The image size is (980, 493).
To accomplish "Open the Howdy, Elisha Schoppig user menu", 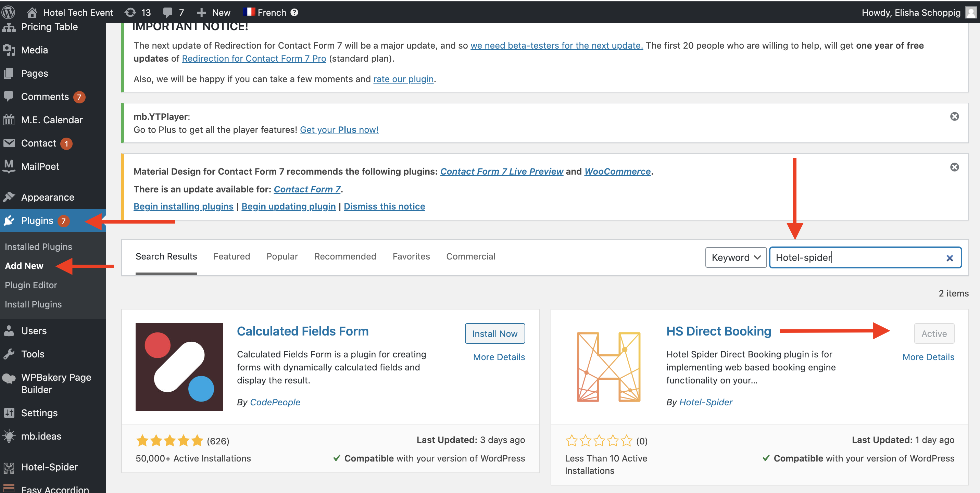I will (911, 13).
